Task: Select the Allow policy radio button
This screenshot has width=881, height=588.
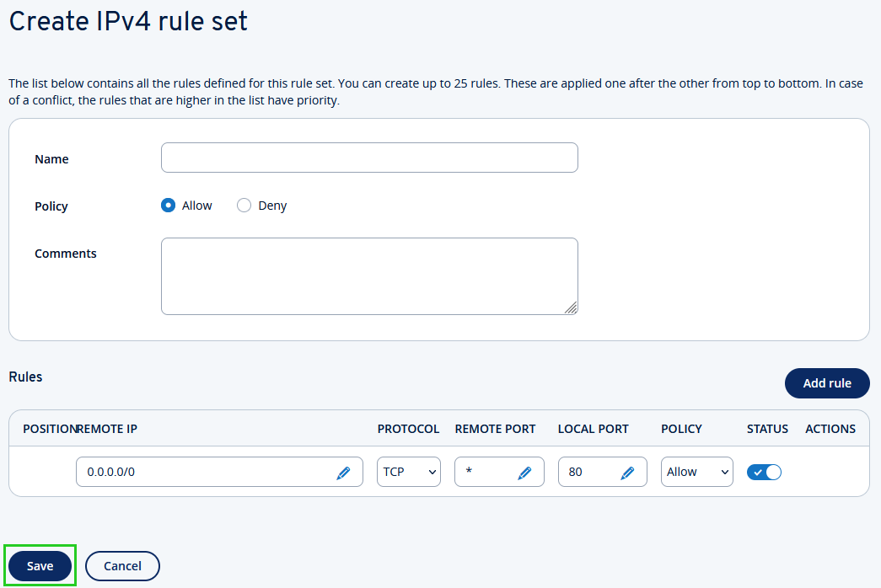Action: pos(168,206)
